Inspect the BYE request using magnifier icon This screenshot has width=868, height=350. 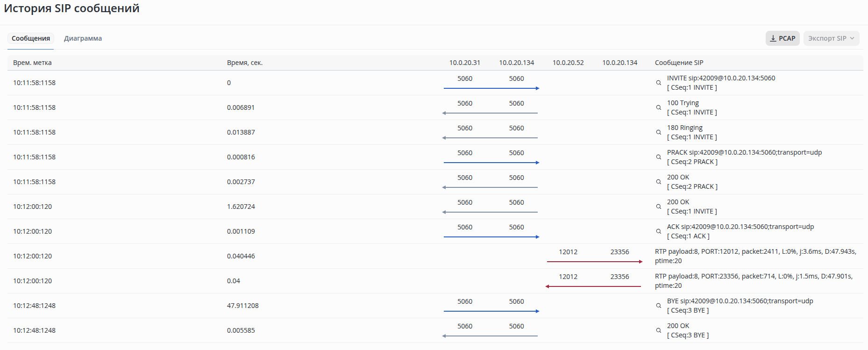(x=658, y=306)
